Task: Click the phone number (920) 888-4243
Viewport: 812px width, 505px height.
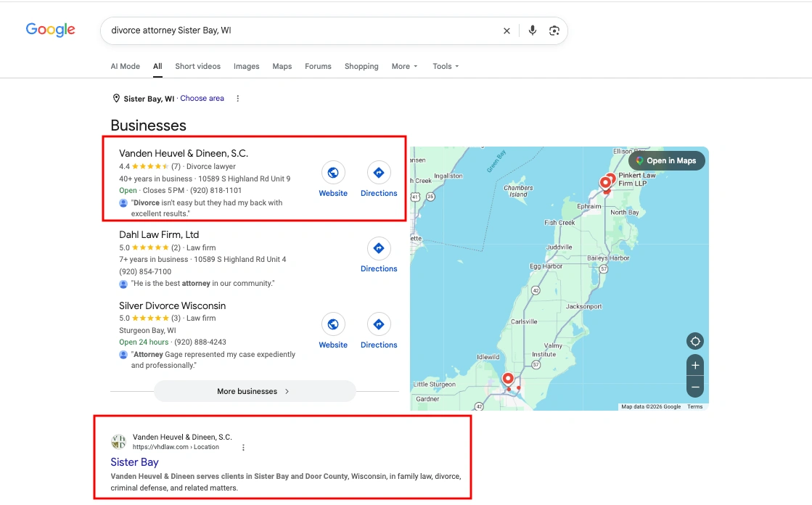Action: click(200, 342)
